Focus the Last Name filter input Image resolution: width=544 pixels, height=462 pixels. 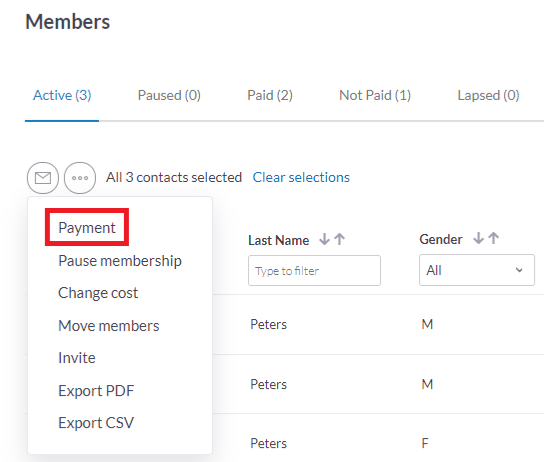[314, 271]
